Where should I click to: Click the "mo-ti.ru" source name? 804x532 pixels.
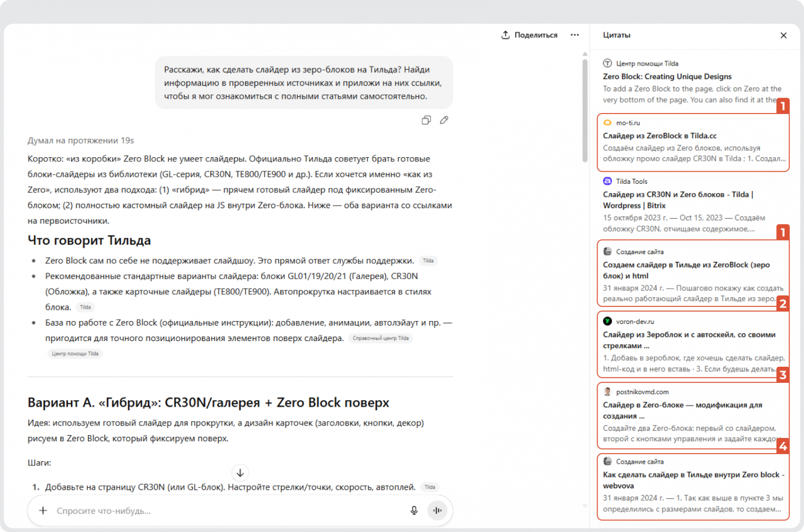click(628, 123)
